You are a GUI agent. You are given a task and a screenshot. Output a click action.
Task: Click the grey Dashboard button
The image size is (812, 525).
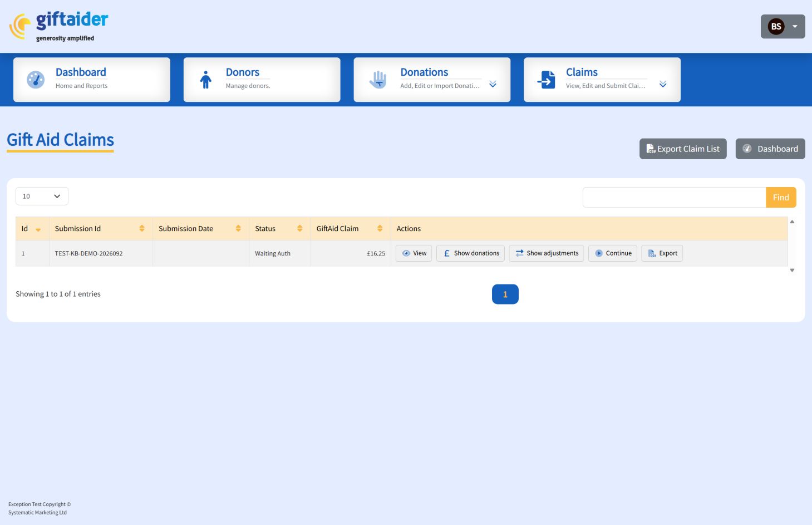(770, 149)
